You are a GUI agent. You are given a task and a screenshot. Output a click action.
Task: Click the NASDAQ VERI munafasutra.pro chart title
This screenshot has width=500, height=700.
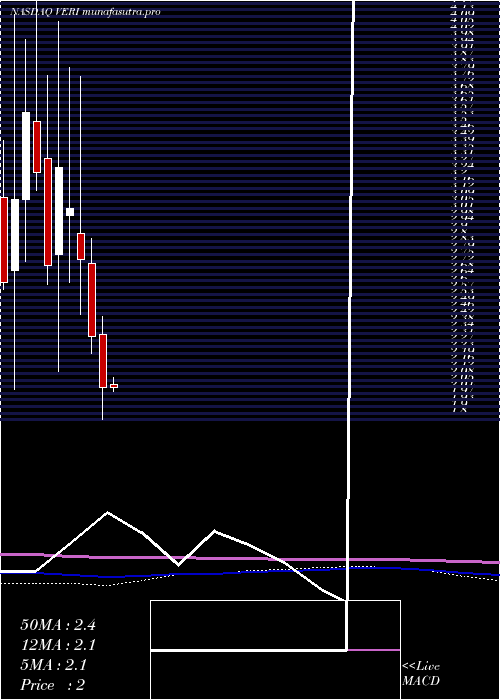(x=85, y=12)
